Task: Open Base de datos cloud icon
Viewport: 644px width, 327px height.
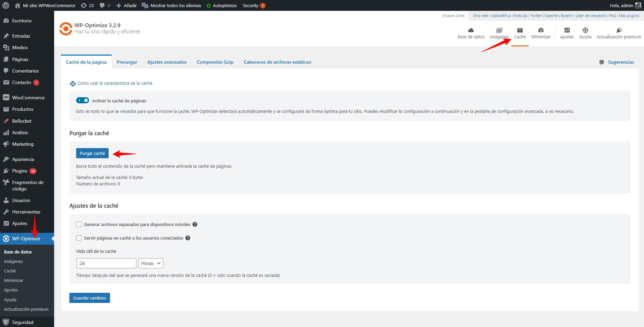Action: point(471,30)
